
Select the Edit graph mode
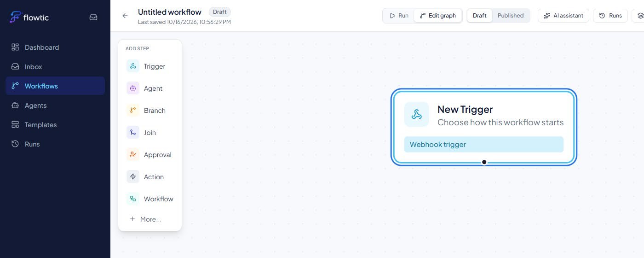click(437, 16)
